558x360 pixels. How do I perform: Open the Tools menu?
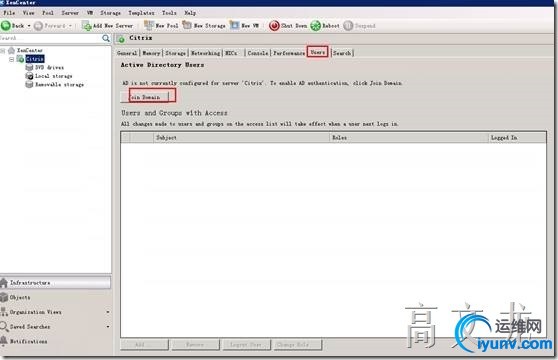click(169, 13)
